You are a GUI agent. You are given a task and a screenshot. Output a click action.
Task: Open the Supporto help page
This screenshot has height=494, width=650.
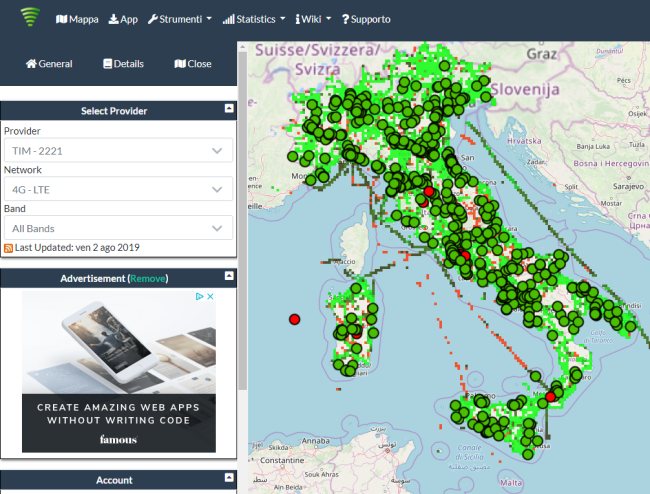(366, 19)
